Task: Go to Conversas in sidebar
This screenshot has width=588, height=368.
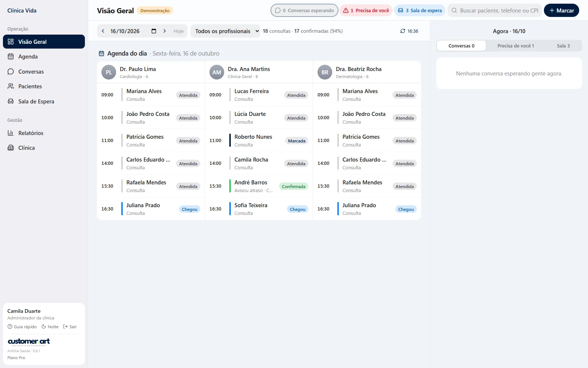Action: [x=44, y=71]
